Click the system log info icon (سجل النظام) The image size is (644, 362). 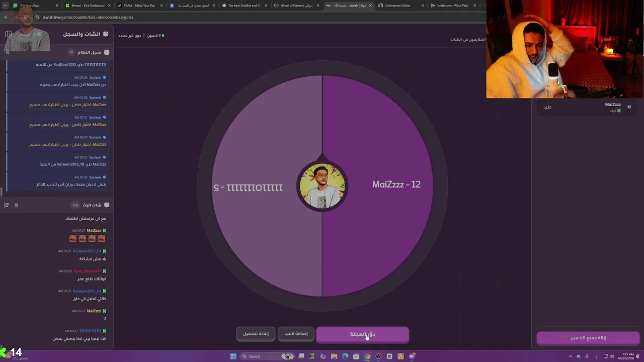107,52
